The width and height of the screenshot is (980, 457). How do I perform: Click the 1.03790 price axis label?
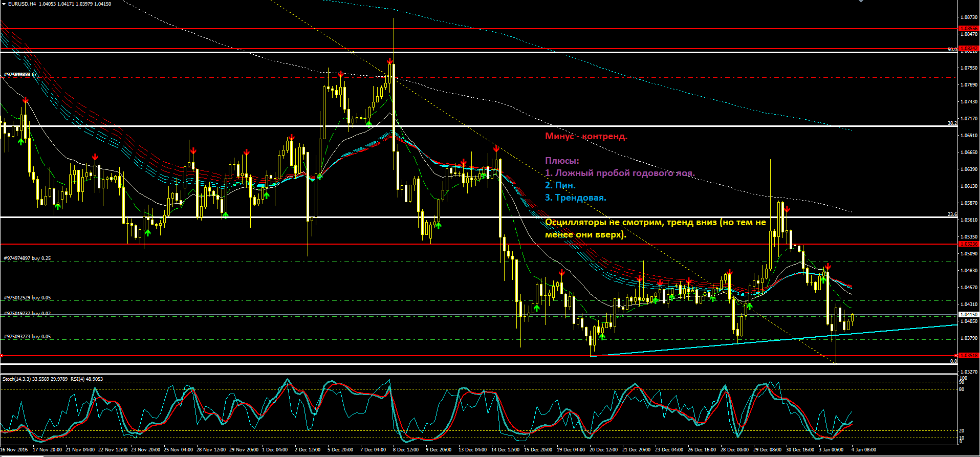(970, 338)
